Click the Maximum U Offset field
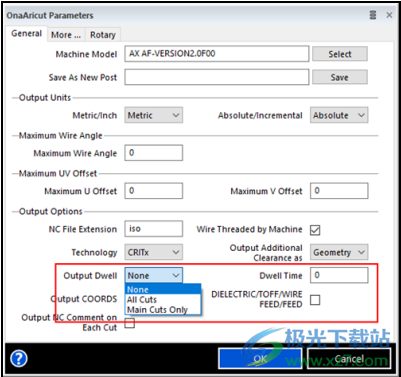Image resolution: width=401 pixels, height=377 pixels. tap(154, 191)
